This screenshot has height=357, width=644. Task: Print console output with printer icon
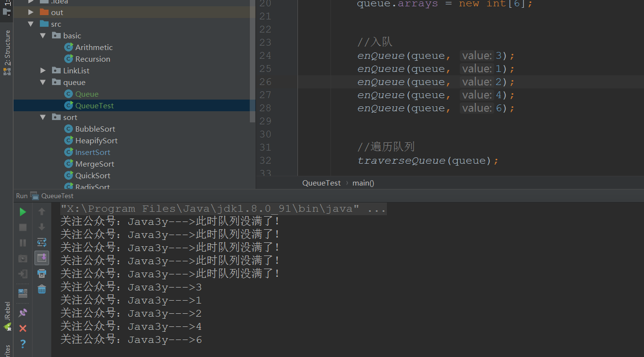[42, 273]
